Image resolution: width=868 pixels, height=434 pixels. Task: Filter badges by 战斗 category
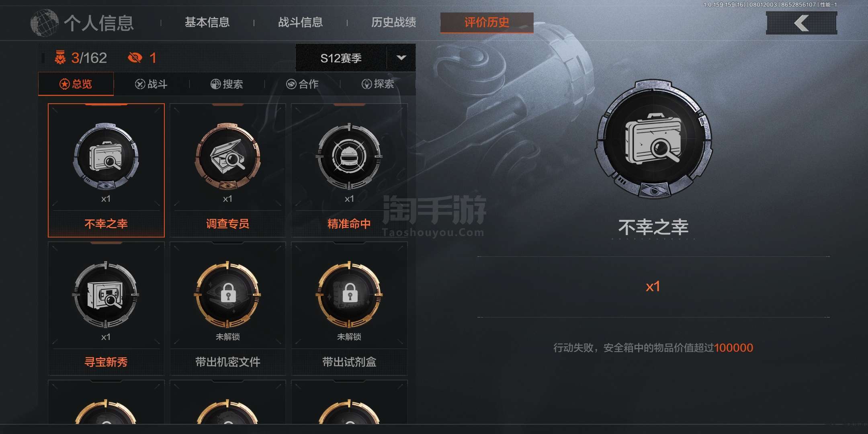(x=151, y=84)
